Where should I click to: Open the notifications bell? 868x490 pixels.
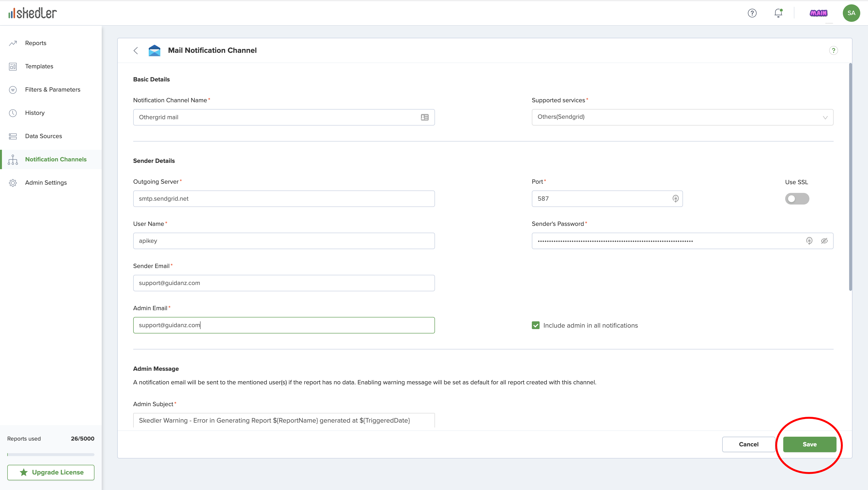click(778, 13)
